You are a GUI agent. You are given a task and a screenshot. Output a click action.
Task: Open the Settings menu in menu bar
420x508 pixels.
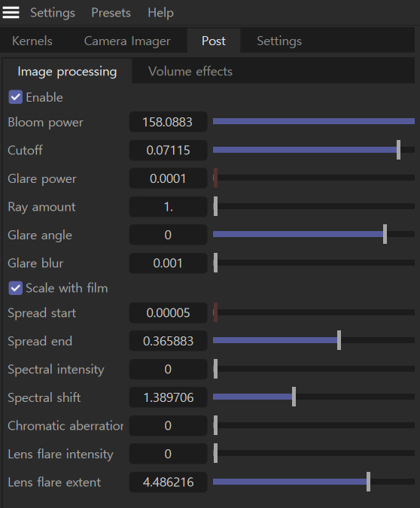click(x=53, y=13)
